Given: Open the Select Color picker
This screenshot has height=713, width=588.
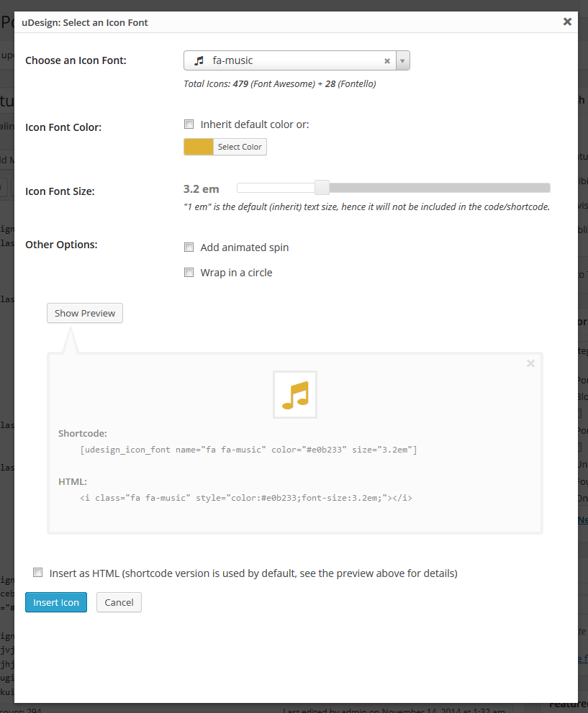Looking at the screenshot, I should point(240,147).
